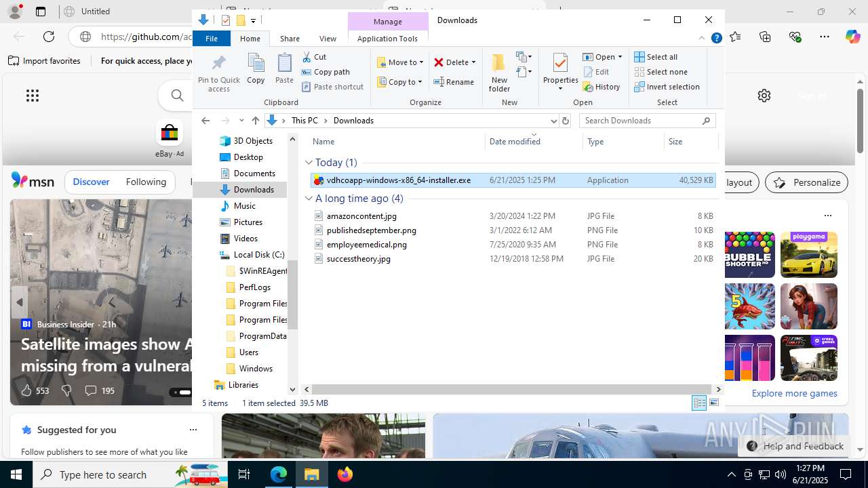
Task: Go back in Explorer navigation
Action: click(x=205, y=121)
